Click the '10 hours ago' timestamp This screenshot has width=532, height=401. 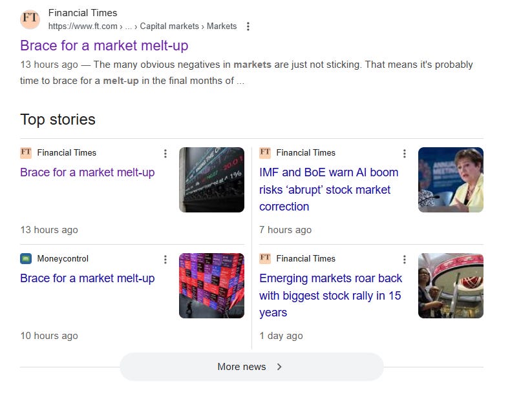point(49,336)
